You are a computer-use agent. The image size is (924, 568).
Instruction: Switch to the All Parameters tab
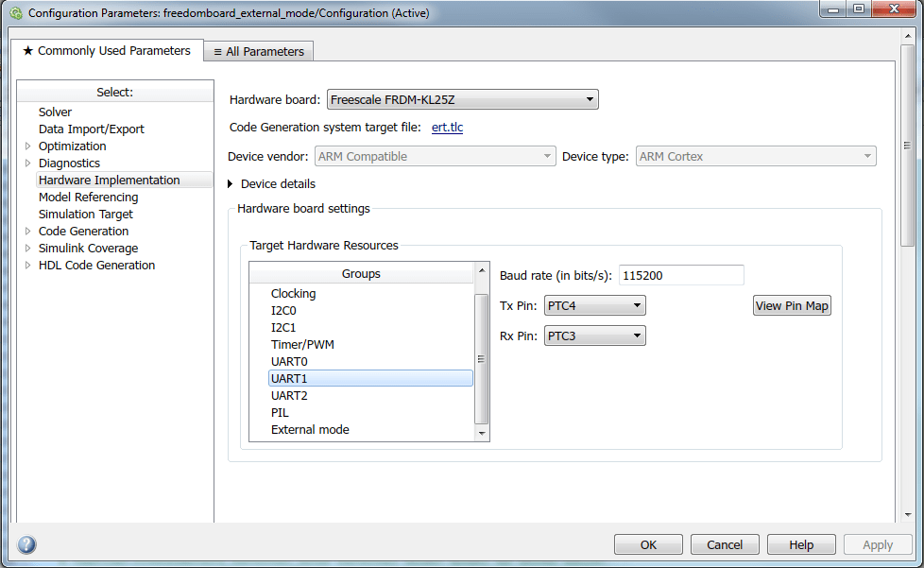coord(259,52)
